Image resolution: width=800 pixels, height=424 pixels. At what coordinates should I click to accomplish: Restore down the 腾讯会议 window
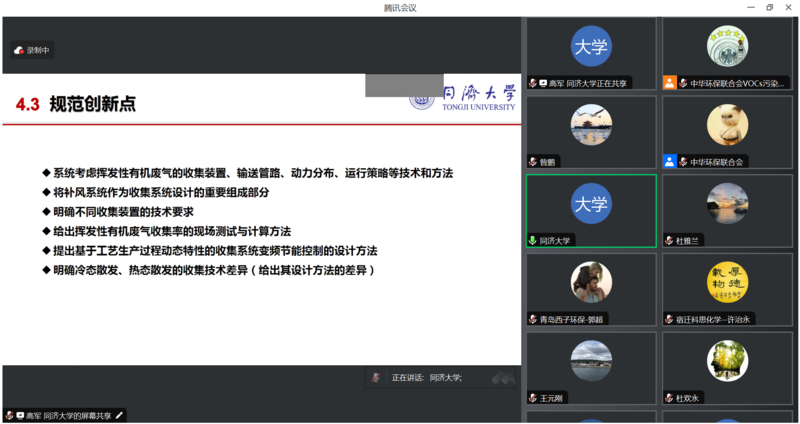coord(769,7)
